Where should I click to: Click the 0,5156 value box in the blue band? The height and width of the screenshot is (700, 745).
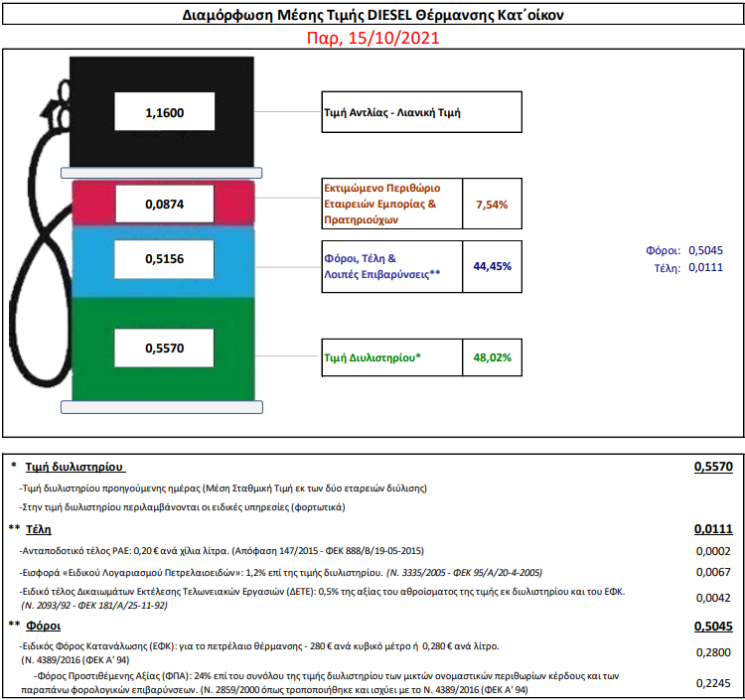(x=163, y=260)
